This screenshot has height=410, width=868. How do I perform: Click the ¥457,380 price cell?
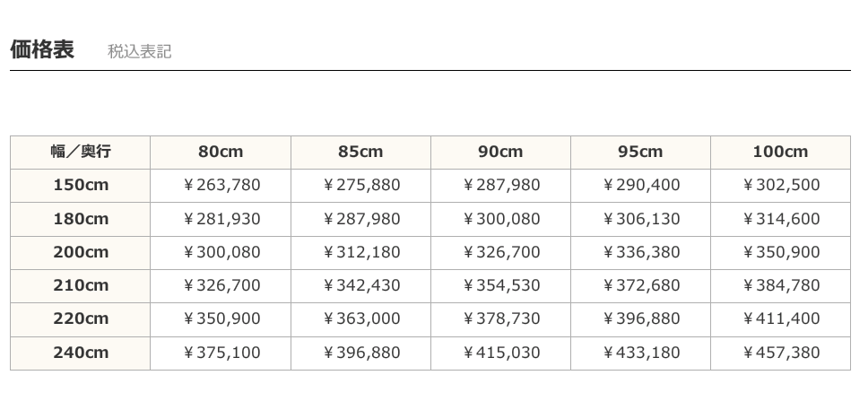pos(781,353)
